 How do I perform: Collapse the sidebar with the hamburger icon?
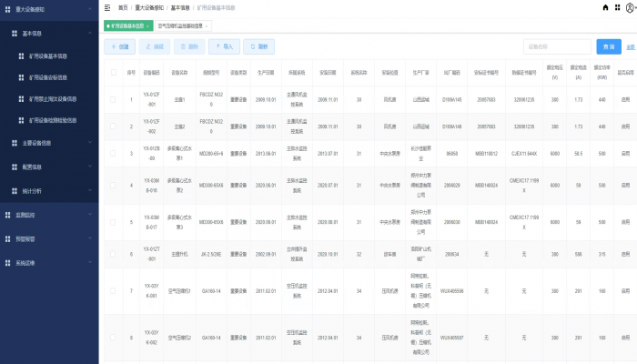click(107, 6)
